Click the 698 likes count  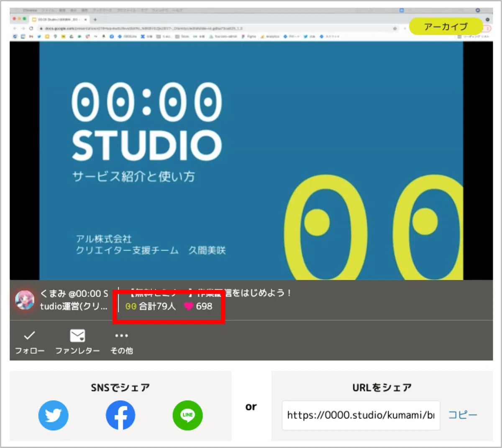204,306
